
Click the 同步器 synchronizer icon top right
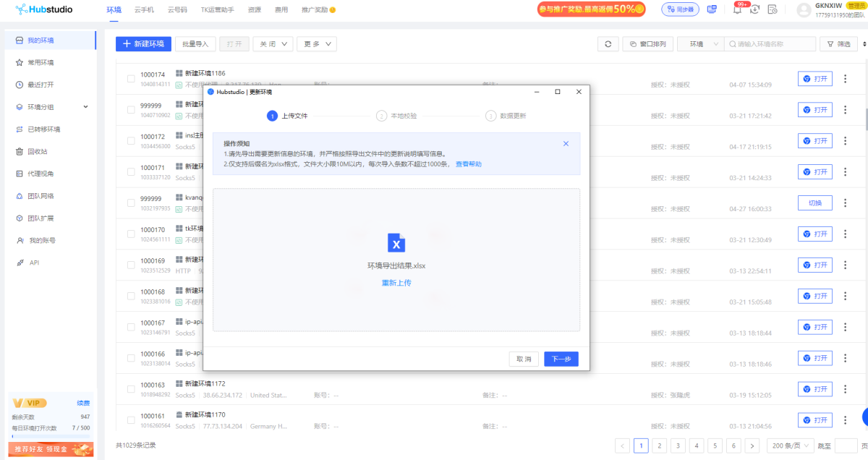click(679, 9)
